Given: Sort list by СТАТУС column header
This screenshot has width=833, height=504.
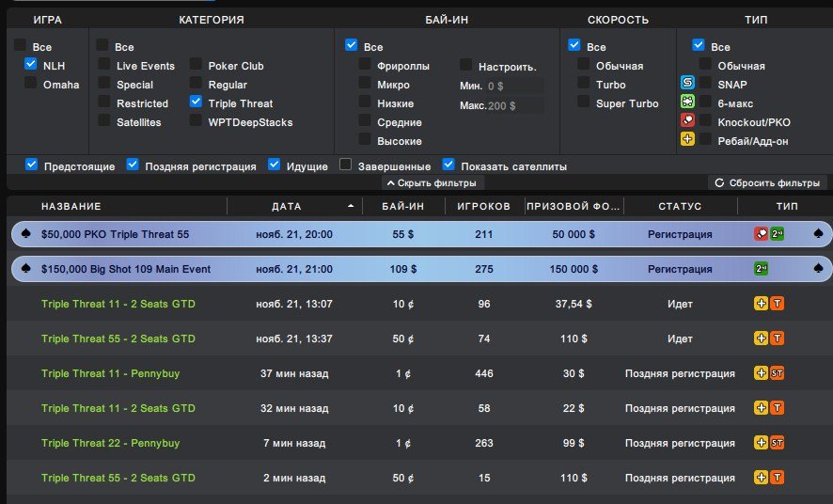Looking at the screenshot, I should pos(680,206).
